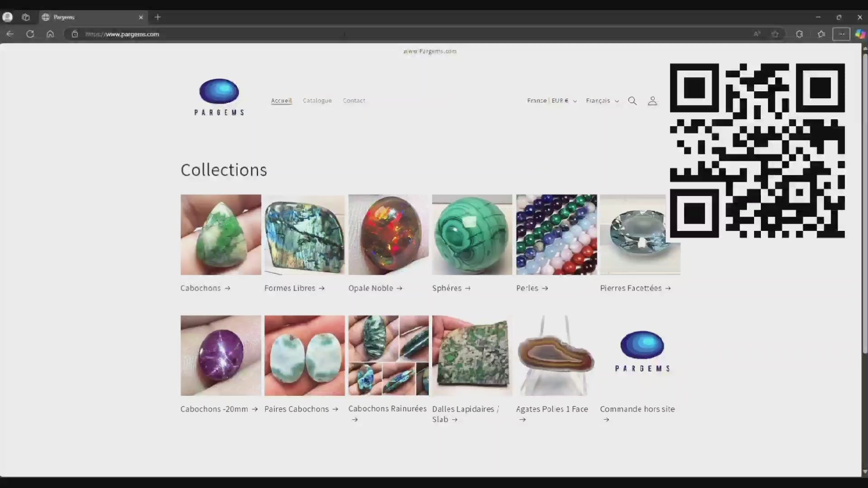
Task: Reload the page with refresh icon
Action: pos(30,34)
